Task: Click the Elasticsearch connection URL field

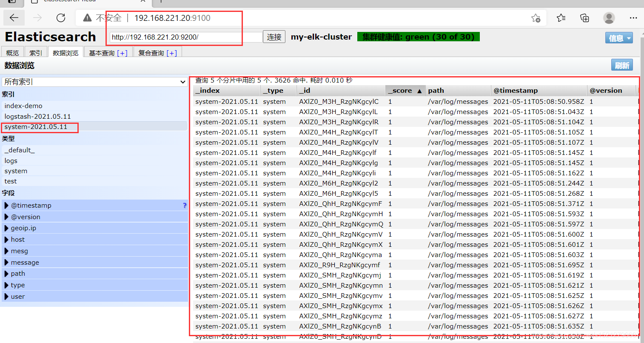Action: [x=186, y=37]
